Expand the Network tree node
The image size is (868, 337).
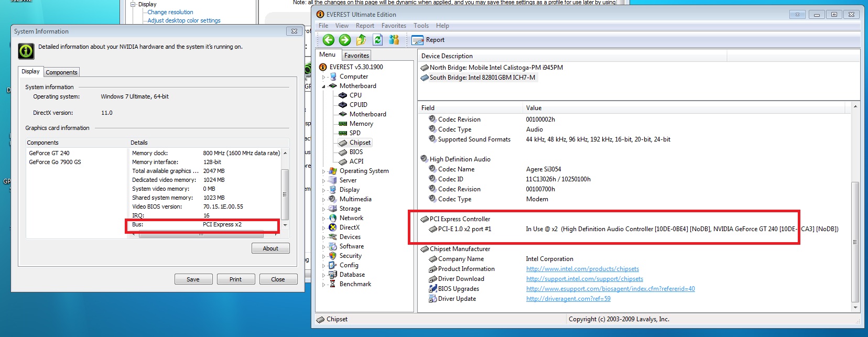323,219
